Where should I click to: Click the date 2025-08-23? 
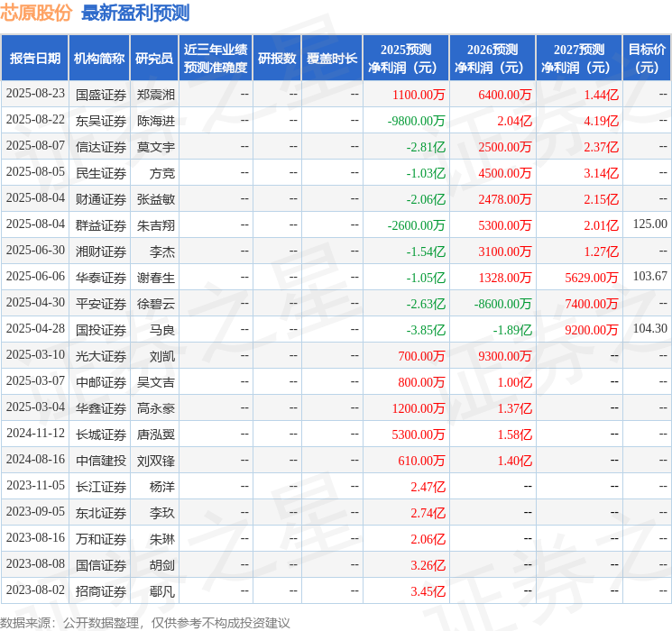(x=35, y=94)
